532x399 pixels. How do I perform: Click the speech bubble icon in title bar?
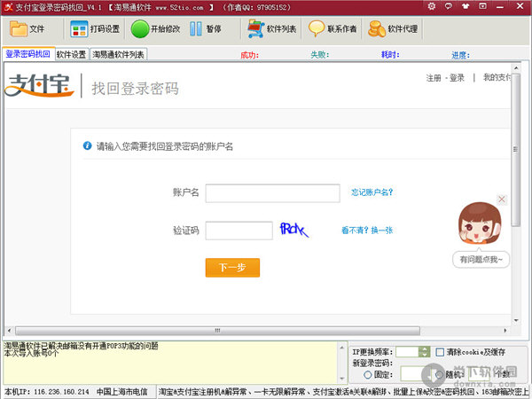pyautogui.click(x=449, y=6)
